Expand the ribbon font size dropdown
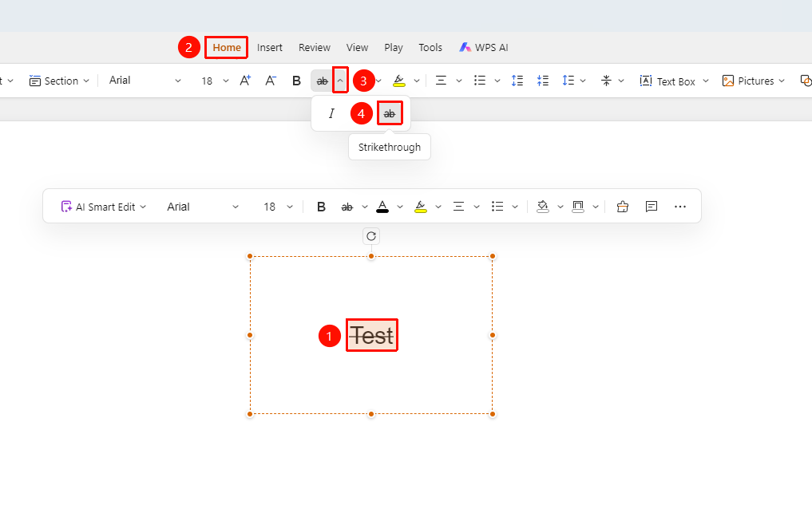This screenshot has height=505, width=812. coord(226,81)
